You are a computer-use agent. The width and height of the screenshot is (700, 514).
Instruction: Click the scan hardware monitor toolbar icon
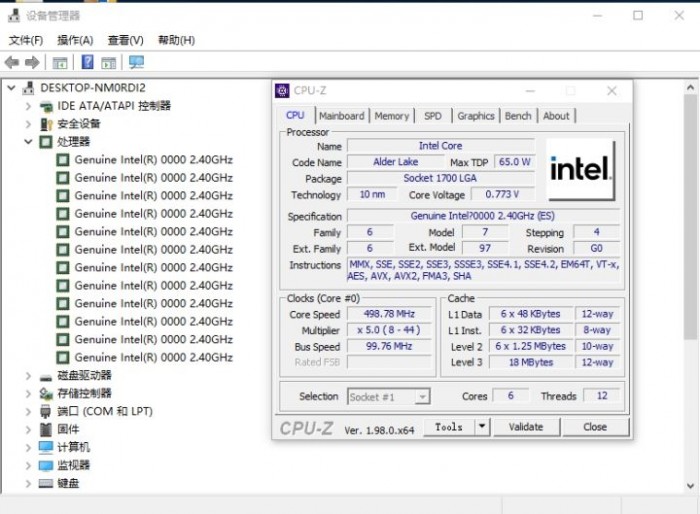pos(136,63)
